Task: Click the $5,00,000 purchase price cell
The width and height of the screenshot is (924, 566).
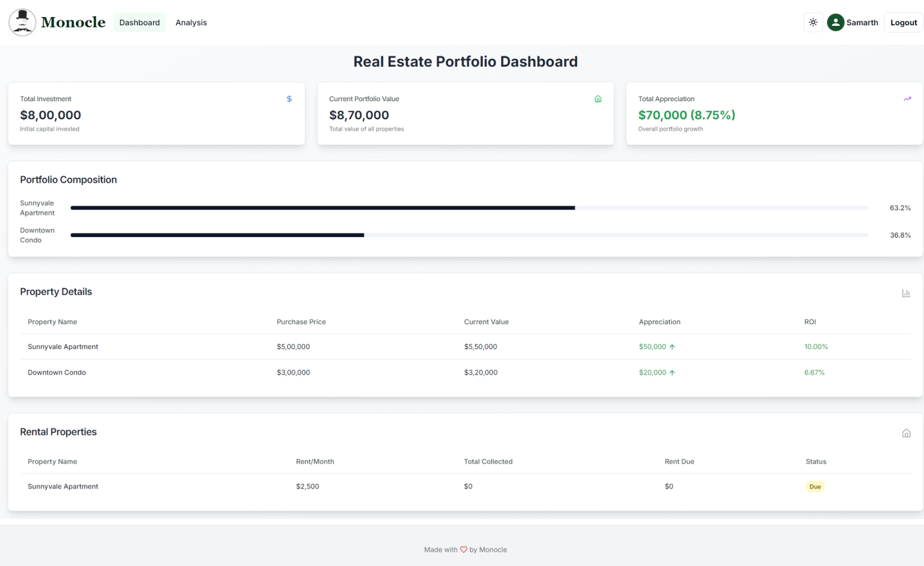Action: pos(294,347)
